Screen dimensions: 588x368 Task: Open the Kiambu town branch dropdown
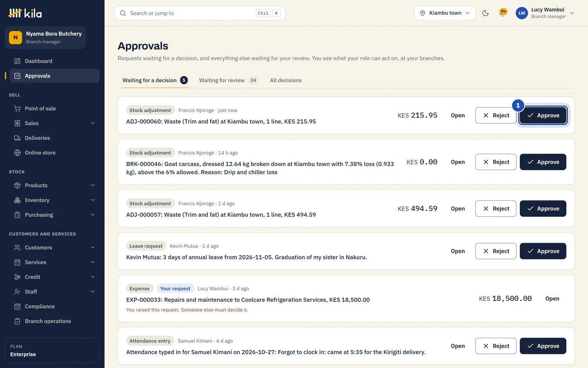(x=445, y=13)
